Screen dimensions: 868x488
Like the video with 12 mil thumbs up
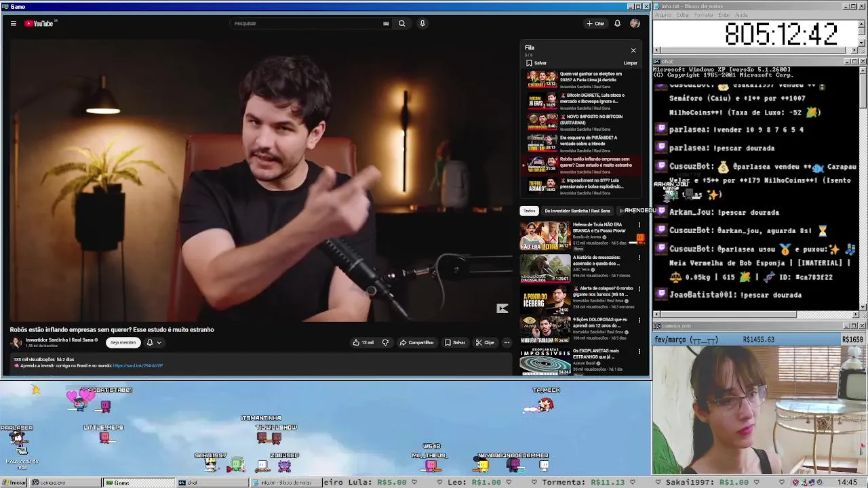(x=363, y=342)
